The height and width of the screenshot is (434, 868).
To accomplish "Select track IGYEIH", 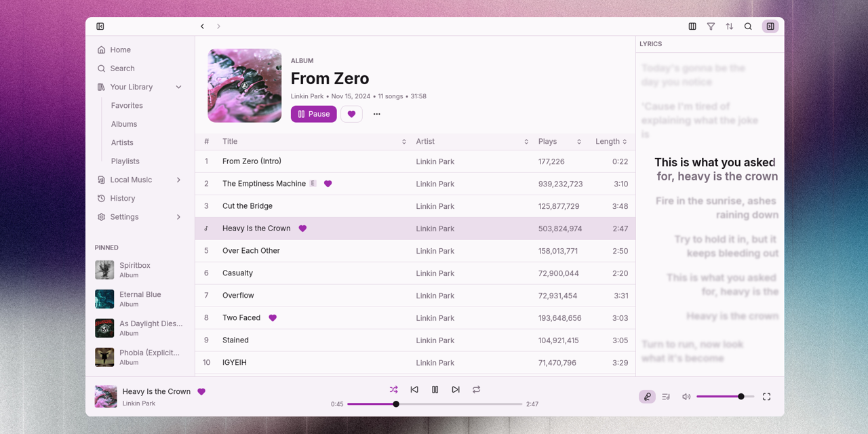I will tap(415, 363).
